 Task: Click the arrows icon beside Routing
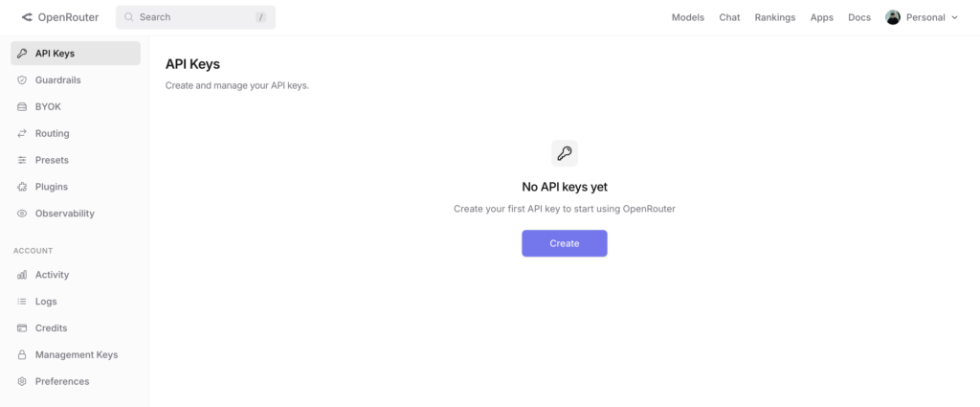pyautogui.click(x=22, y=134)
